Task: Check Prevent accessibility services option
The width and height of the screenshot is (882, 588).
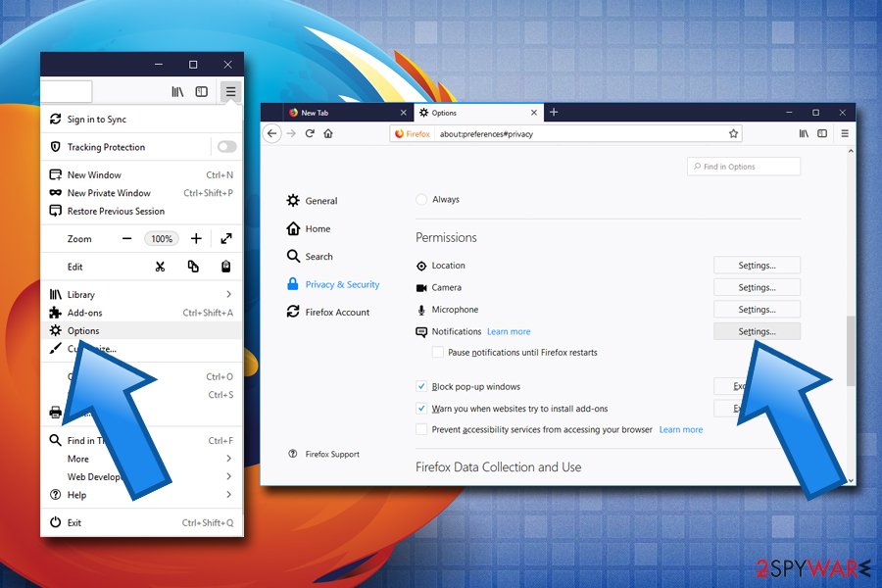Action: click(420, 429)
